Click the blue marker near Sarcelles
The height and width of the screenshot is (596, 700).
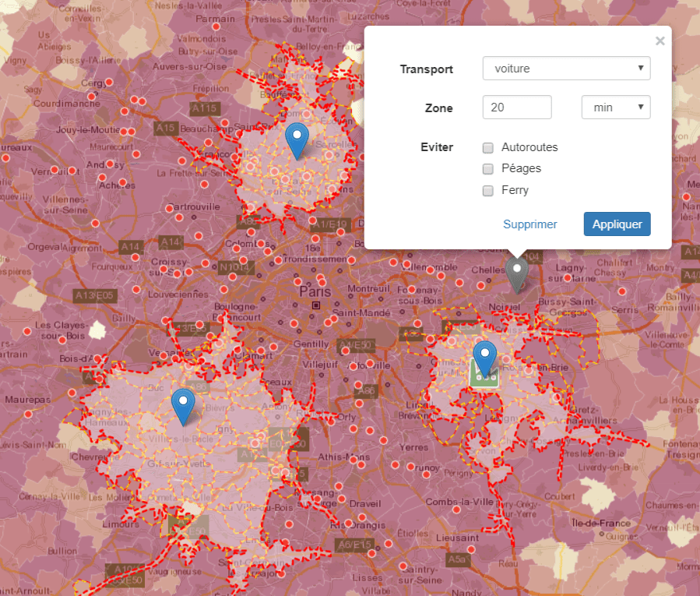(x=296, y=139)
